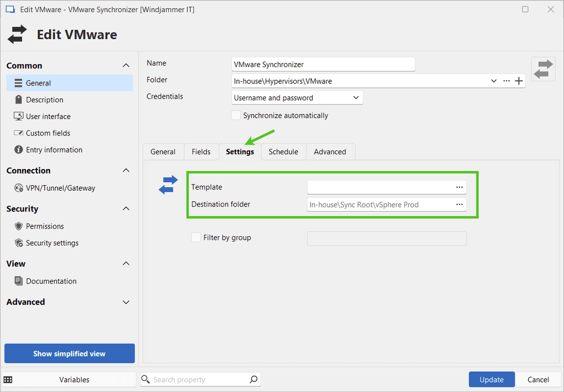Screen dimensions: 564x392
Task: Switch to the Fields tab
Action: 201,152
